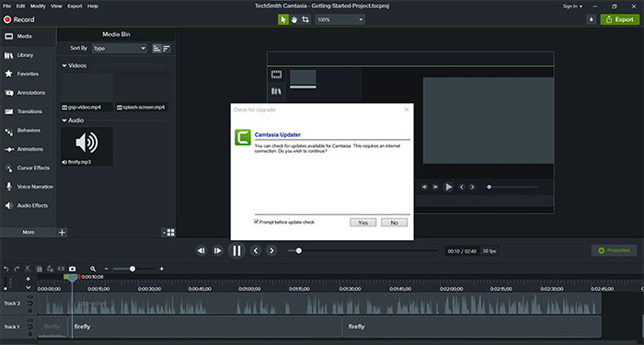The width and height of the screenshot is (644, 345).
Task: Pause playback with the large pause button
Action: point(236,250)
